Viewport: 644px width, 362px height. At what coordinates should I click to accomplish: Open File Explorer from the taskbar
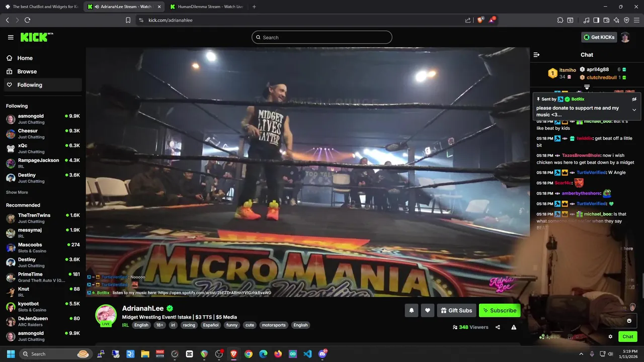(x=145, y=354)
